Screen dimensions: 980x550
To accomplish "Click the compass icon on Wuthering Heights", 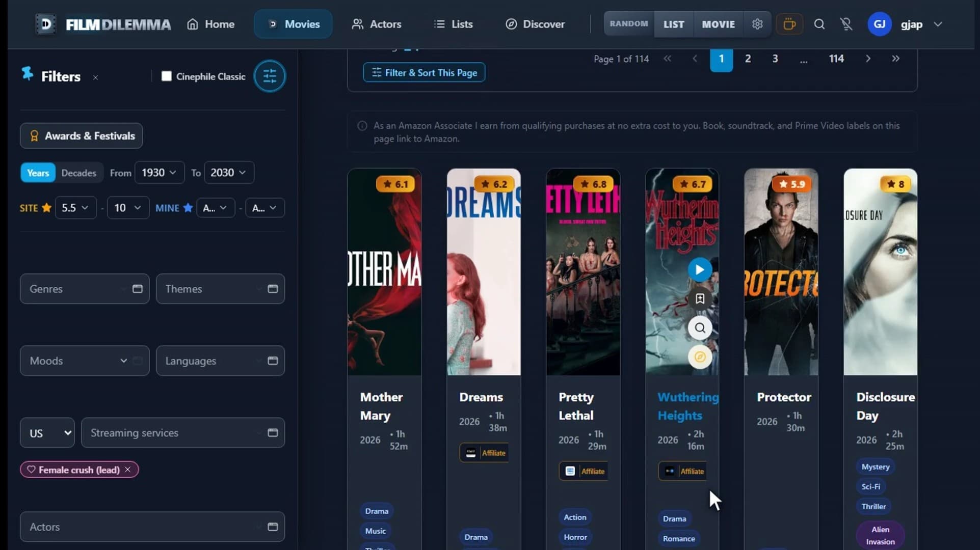I will click(700, 357).
